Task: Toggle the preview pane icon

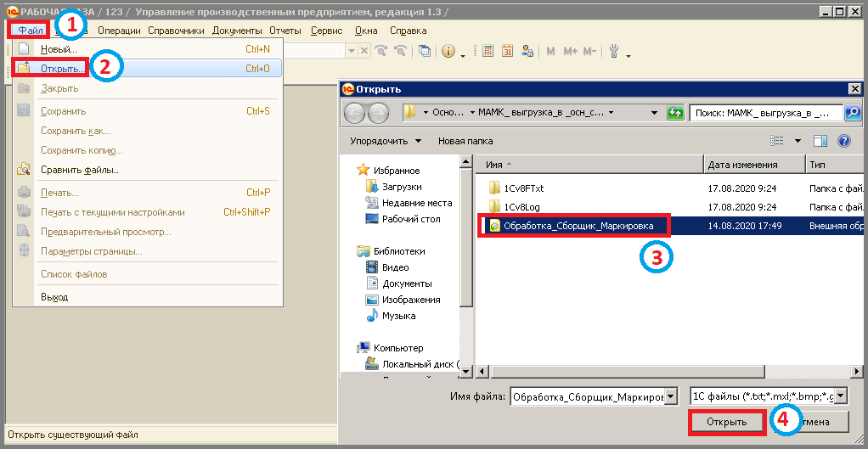Action: pos(820,141)
